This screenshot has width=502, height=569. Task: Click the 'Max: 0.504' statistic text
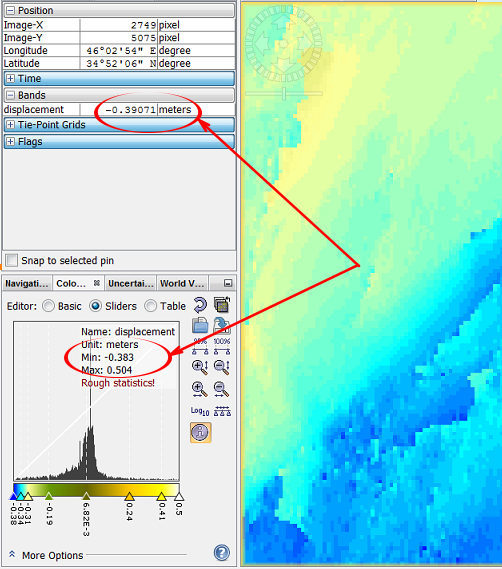(106, 370)
